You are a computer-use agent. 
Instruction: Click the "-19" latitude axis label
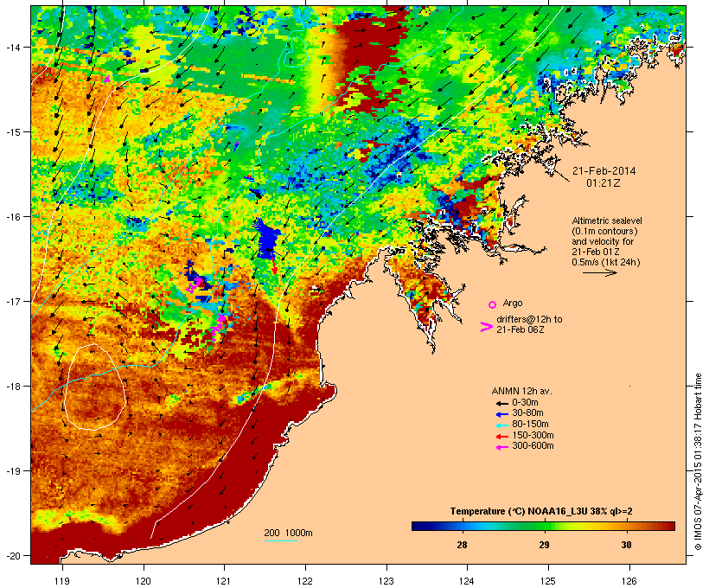click(12, 471)
